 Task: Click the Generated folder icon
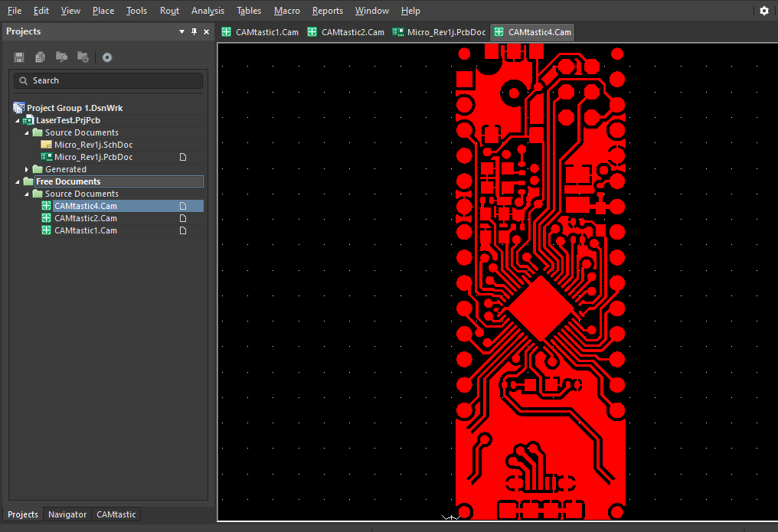pos(38,169)
